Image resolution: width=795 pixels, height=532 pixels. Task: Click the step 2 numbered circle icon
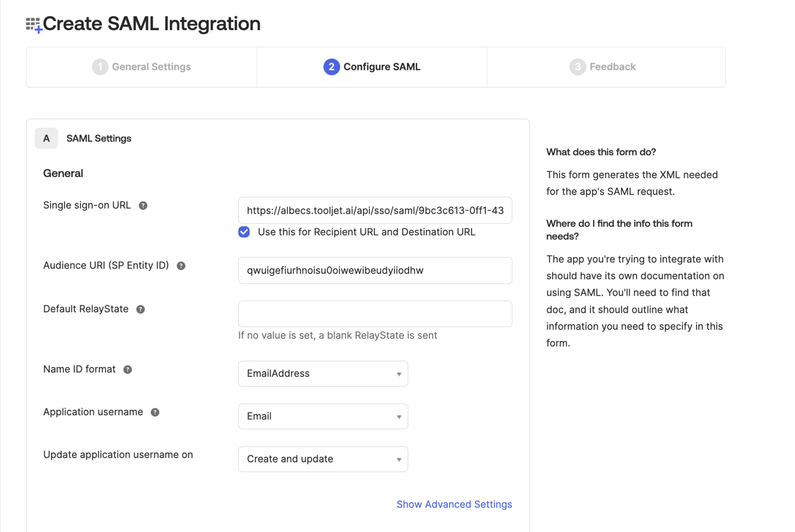331,66
